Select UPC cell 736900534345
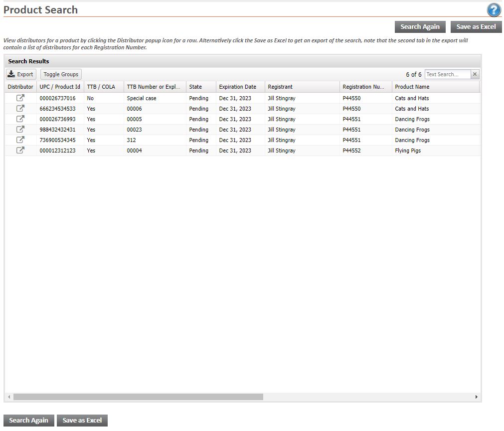This screenshot has width=504, height=431. coord(60,140)
